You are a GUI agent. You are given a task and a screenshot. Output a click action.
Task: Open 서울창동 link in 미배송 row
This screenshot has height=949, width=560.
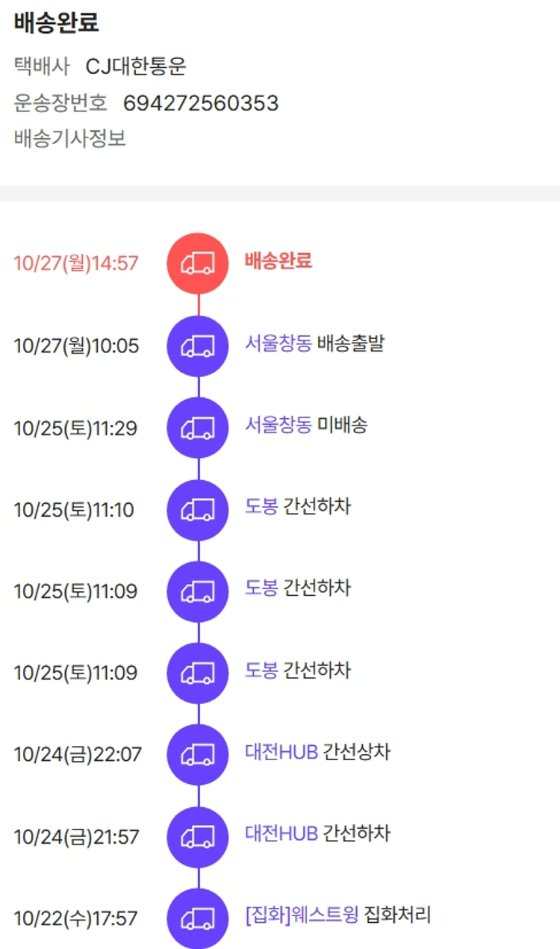tap(278, 426)
